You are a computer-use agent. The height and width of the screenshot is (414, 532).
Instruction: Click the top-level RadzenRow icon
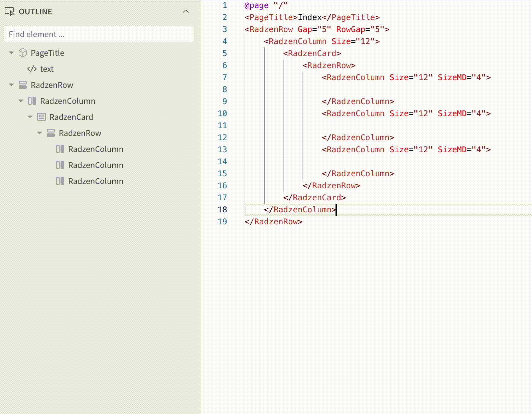click(23, 85)
